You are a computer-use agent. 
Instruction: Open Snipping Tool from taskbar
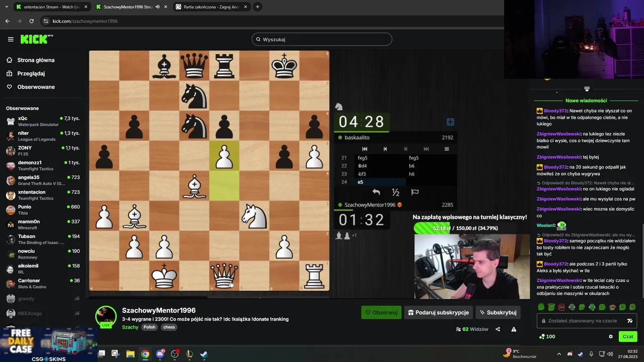pos(115,354)
